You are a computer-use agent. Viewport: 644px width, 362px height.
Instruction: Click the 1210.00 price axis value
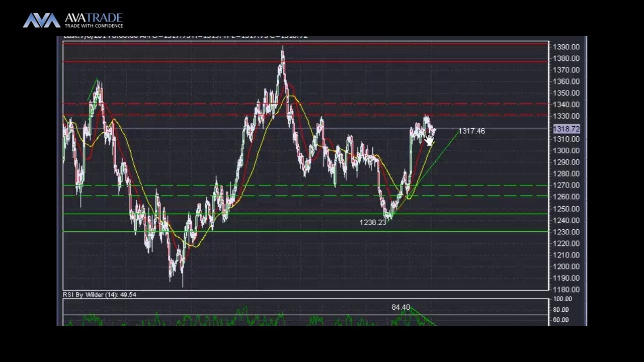566,255
